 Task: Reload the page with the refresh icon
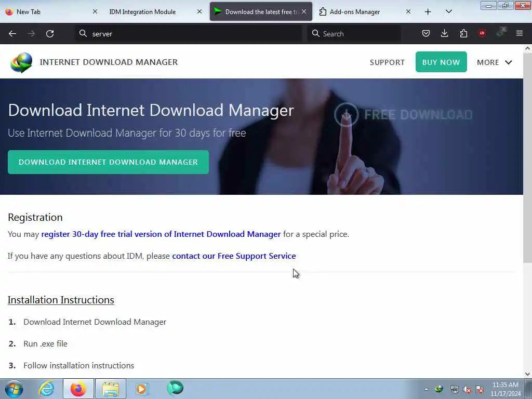coord(50,34)
